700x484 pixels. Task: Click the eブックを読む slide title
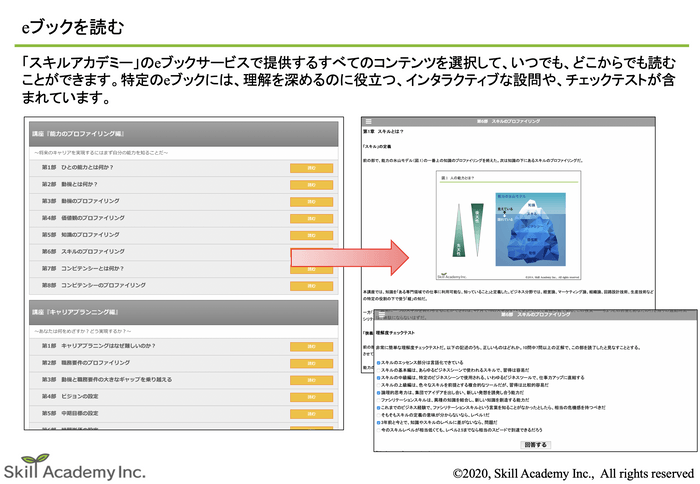coord(73,27)
